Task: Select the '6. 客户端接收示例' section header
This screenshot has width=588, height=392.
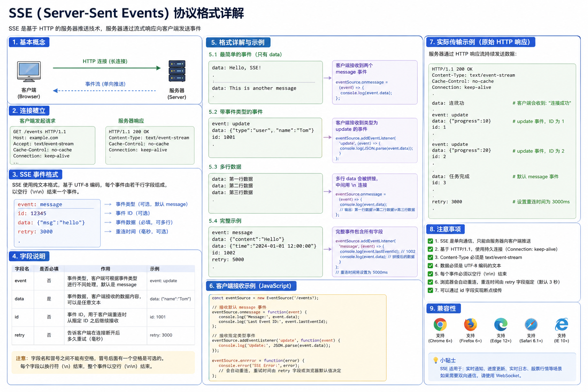Action: (x=251, y=286)
